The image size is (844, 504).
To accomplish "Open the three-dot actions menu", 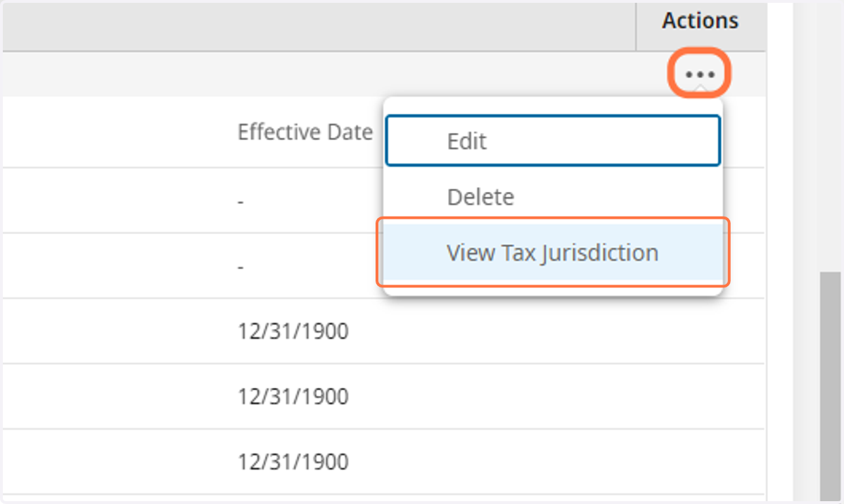I will coord(700,73).
